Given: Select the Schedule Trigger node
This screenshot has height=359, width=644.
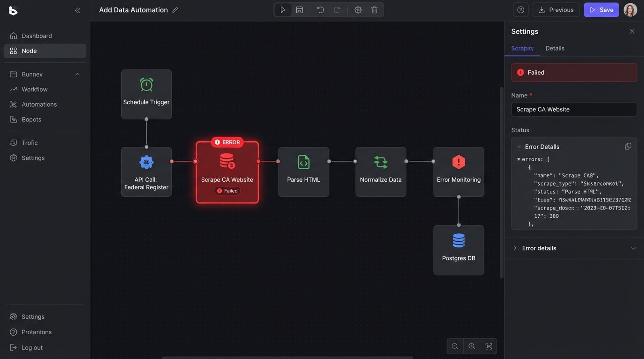Looking at the screenshot, I should 146,94.
